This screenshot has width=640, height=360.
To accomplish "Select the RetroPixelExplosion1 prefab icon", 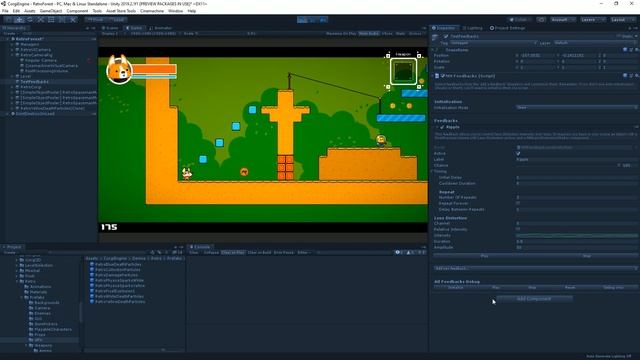I will click(92, 291).
